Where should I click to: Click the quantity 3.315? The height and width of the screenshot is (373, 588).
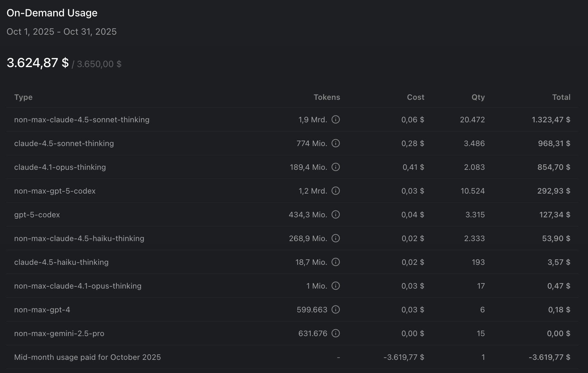pos(475,214)
